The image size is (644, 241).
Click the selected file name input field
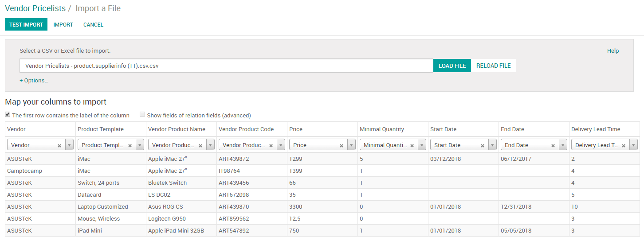[x=226, y=66]
